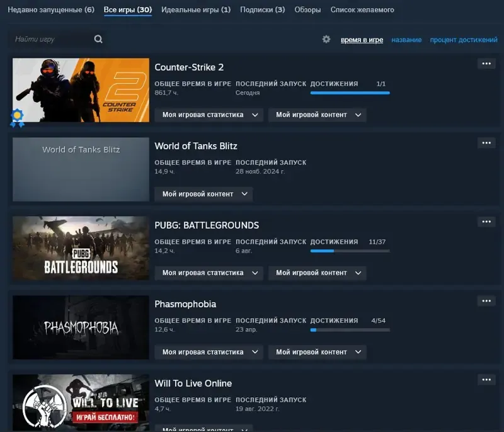Image resolution: width=504 pixels, height=432 pixels.
Task: Click the perfect game ribbon badge on Counter-Strike 2
Action: click(17, 118)
